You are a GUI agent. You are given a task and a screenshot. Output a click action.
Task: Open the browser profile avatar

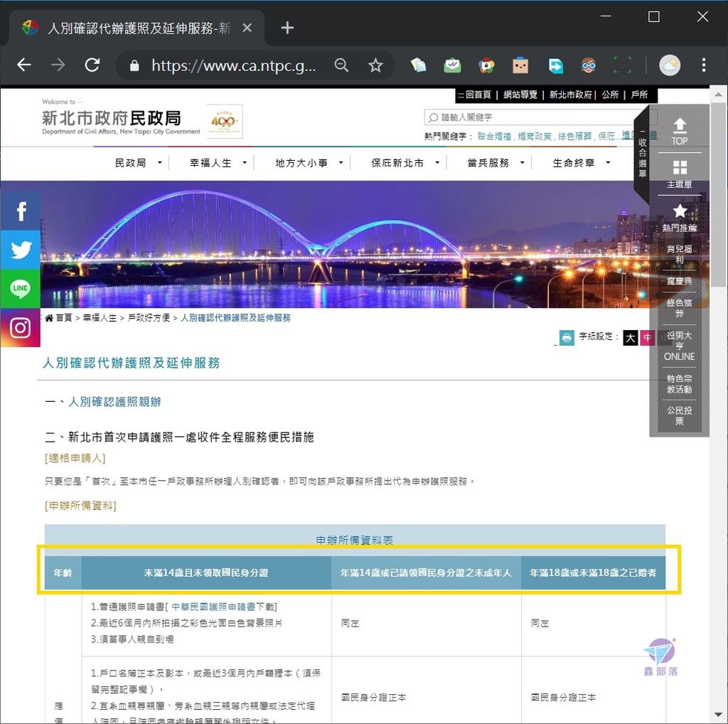point(670,65)
